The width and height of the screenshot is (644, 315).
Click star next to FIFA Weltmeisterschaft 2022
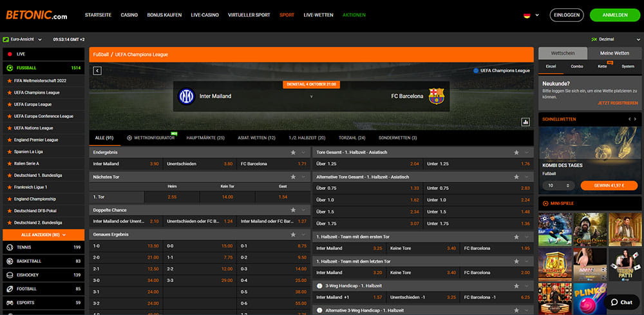9,81
